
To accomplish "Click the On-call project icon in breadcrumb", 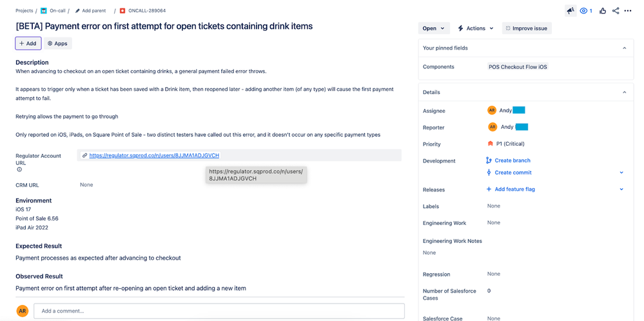I will coord(44,11).
